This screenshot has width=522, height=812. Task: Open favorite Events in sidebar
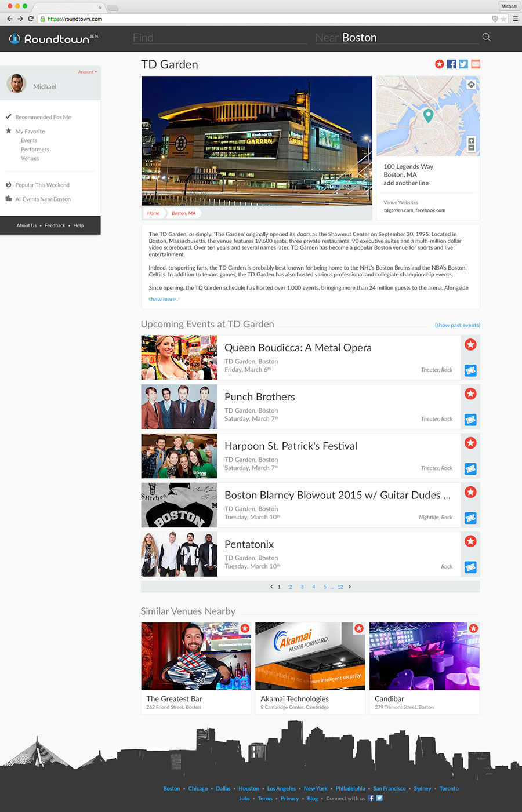click(29, 140)
